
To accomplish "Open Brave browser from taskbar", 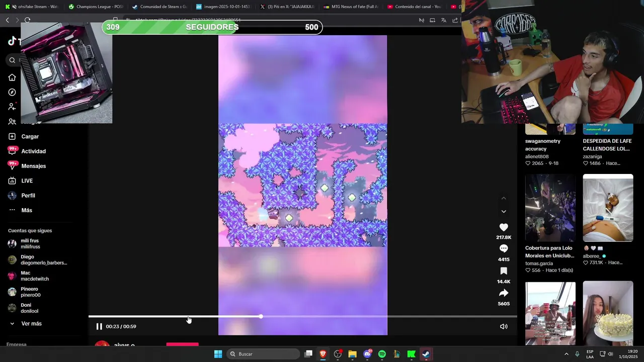I will (x=323, y=354).
